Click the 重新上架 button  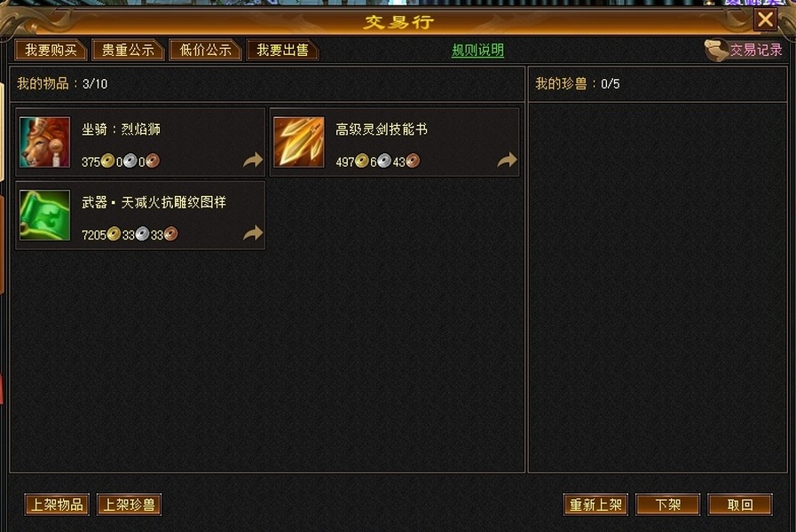click(595, 505)
